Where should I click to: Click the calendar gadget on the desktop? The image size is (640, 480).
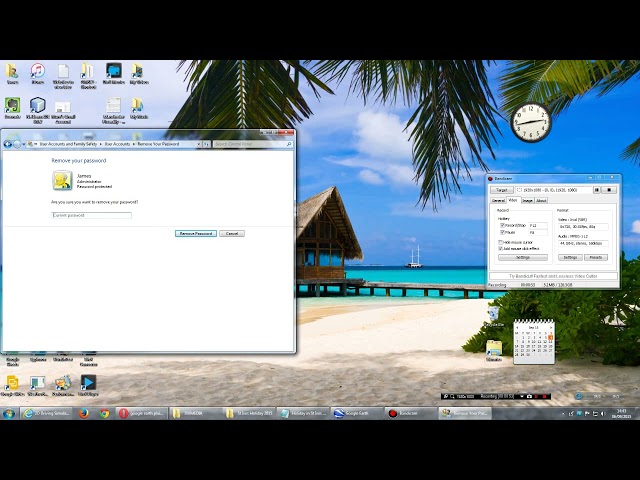click(534, 341)
